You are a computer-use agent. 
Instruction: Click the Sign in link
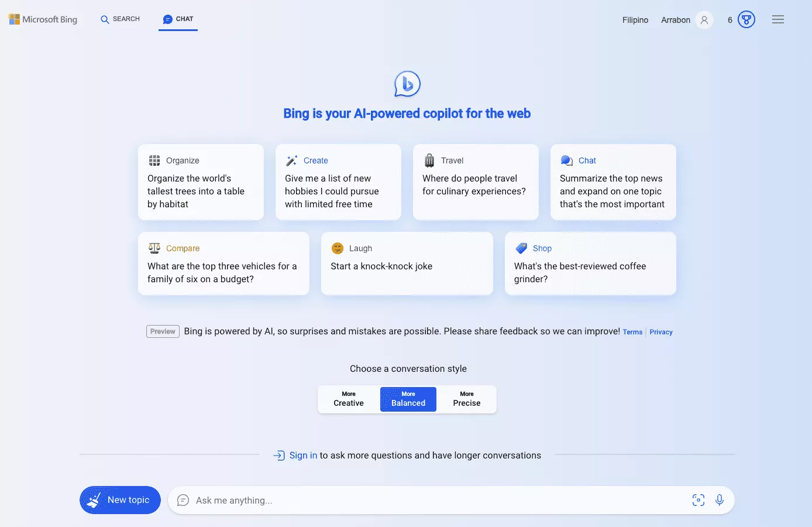tap(303, 456)
